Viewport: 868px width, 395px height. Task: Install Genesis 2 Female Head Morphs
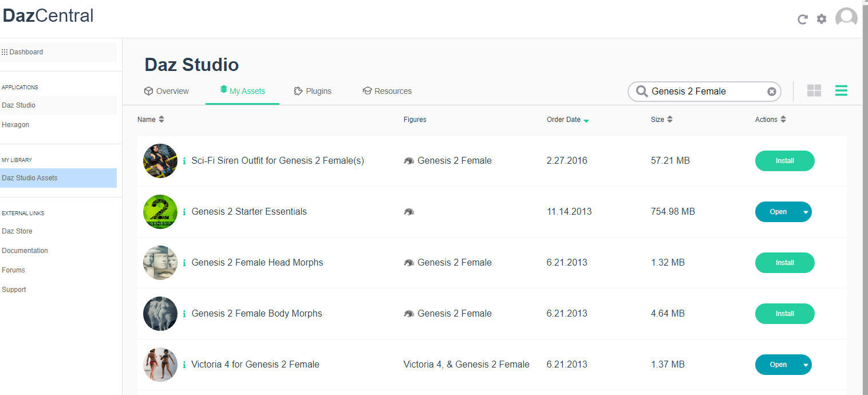[x=784, y=263]
